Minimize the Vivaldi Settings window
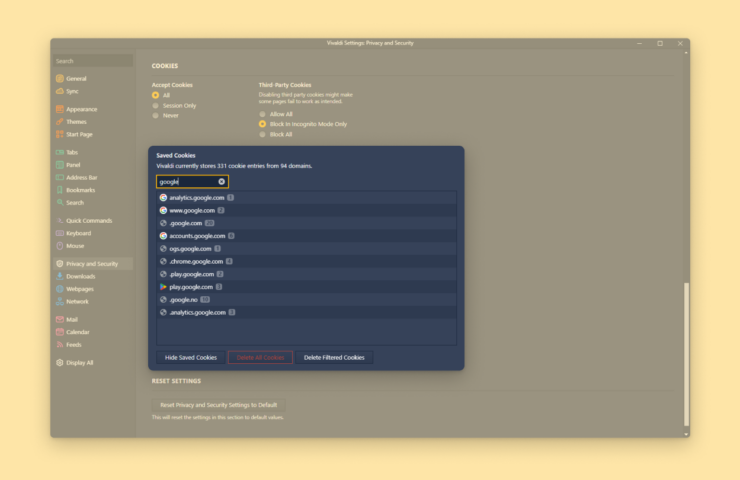Screen dimensions: 740x480 click(639, 43)
